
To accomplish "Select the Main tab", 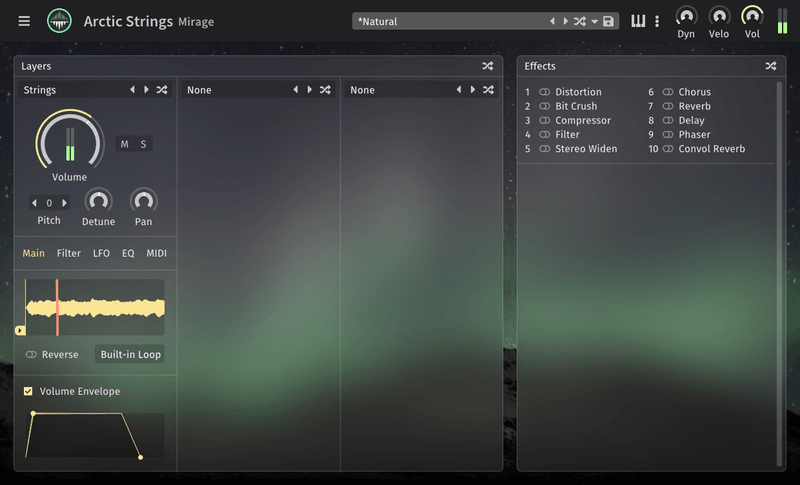I will point(34,253).
